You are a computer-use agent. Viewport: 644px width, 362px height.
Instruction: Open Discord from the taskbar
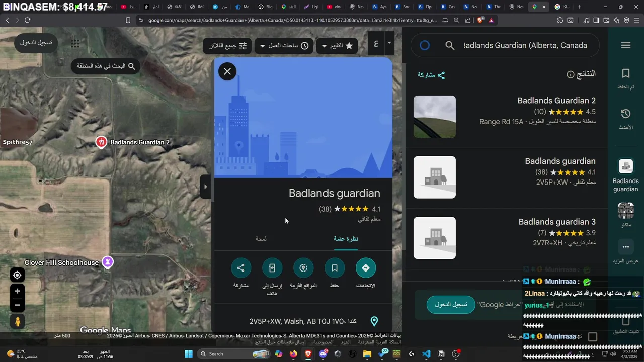[323, 354]
